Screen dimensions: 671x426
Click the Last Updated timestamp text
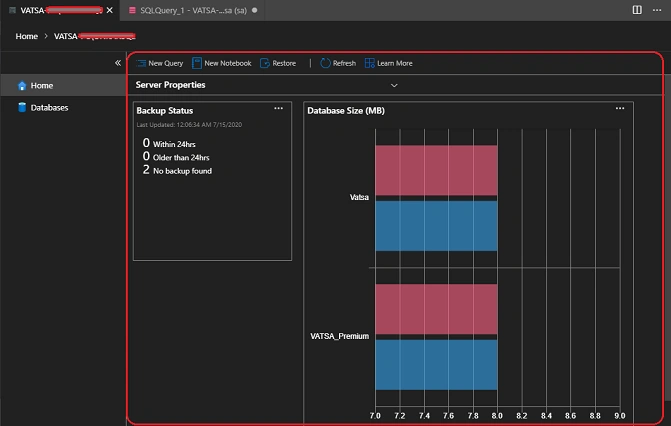189,125
